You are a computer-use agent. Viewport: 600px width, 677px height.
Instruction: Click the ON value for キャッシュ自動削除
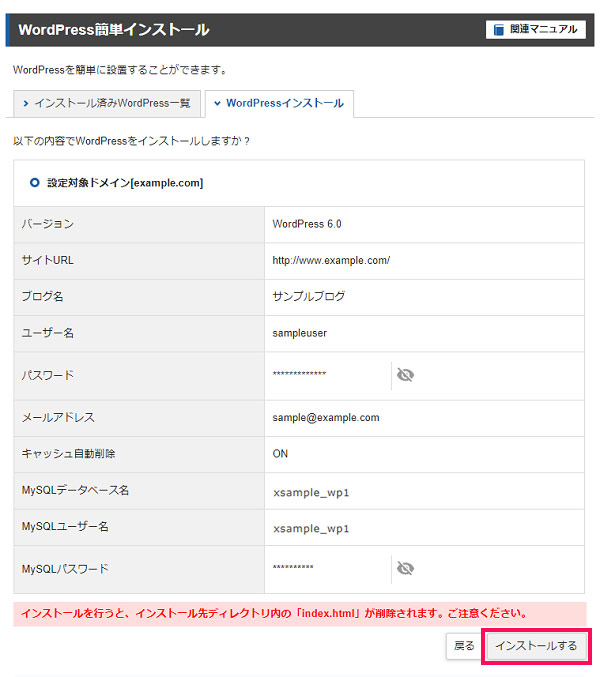(x=280, y=454)
